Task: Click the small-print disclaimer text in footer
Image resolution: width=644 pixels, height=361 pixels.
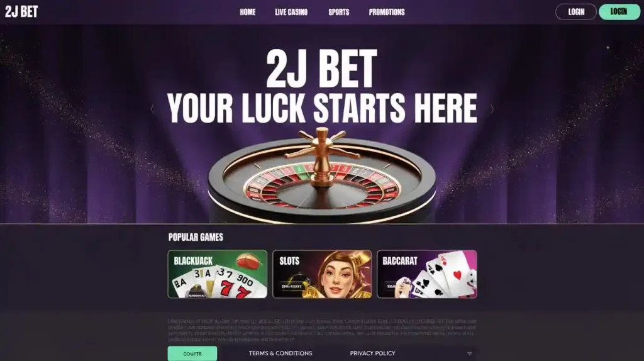Action: click(322, 330)
